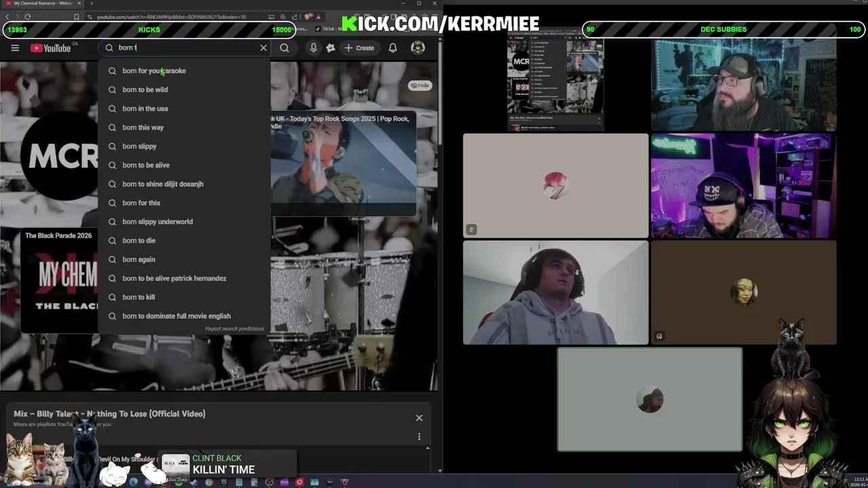
Task: Open the Steam icon in the taskbar
Action: [x=194, y=482]
